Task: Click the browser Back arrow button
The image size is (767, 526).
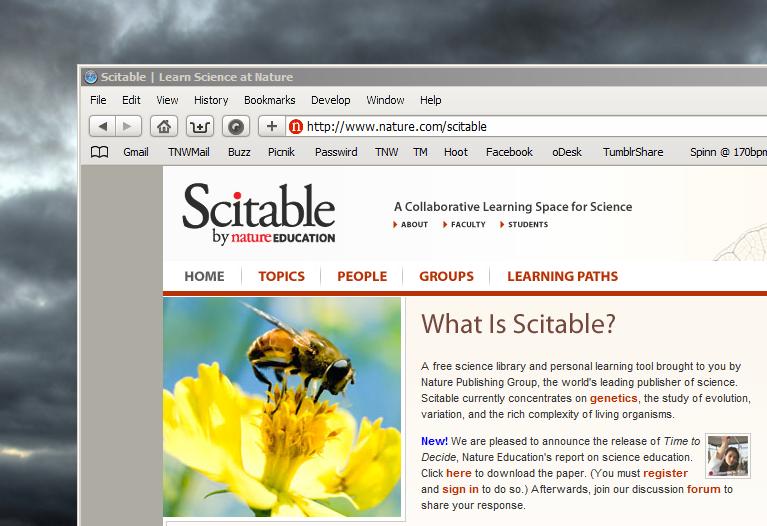Action: 103,127
